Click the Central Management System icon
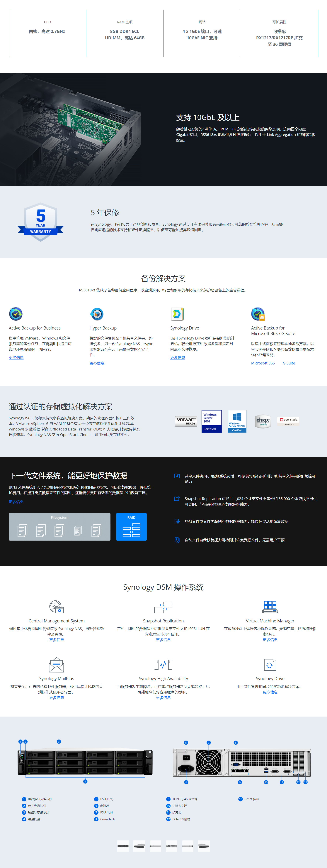The height and width of the screenshot is (868, 327). (56, 607)
